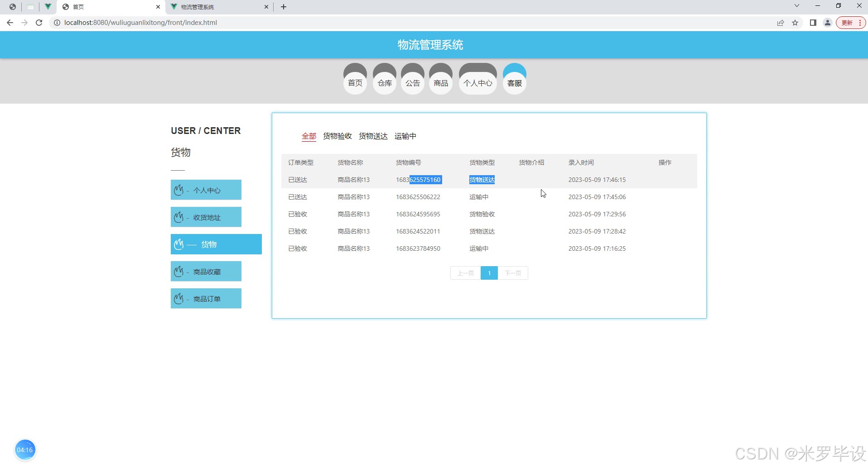Click the 录入时间 column header
This screenshot has width=868, height=468.
581,162
